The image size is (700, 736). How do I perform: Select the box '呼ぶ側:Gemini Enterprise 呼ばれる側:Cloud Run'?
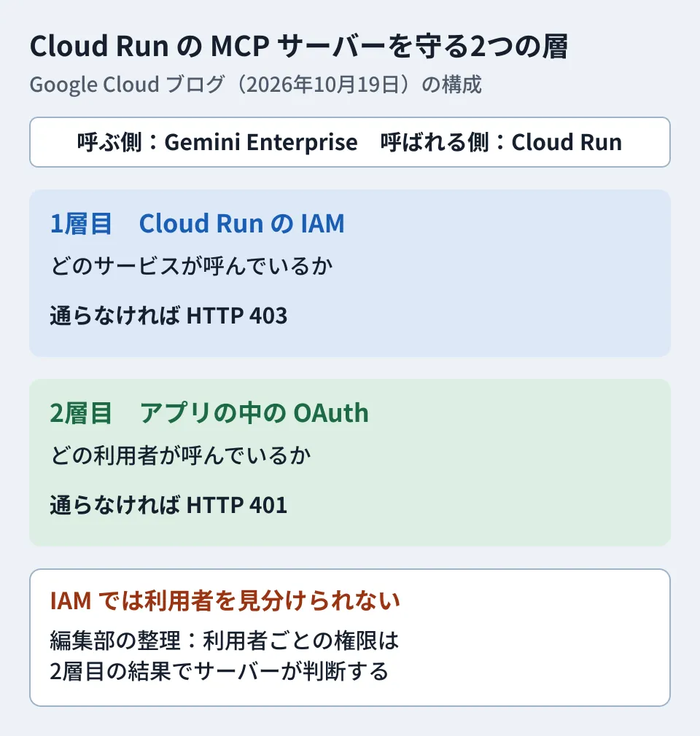(x=350, y=142)
